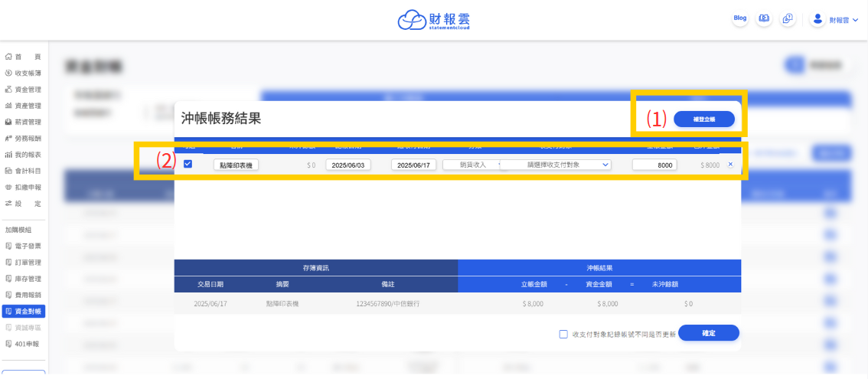Open the 銷貨收入 category dropdown

pos(472,165)
